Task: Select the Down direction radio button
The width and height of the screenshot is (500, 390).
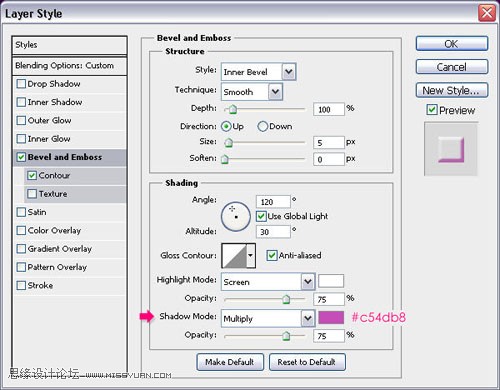Action: pyautogui.click(x=263, y=126)
